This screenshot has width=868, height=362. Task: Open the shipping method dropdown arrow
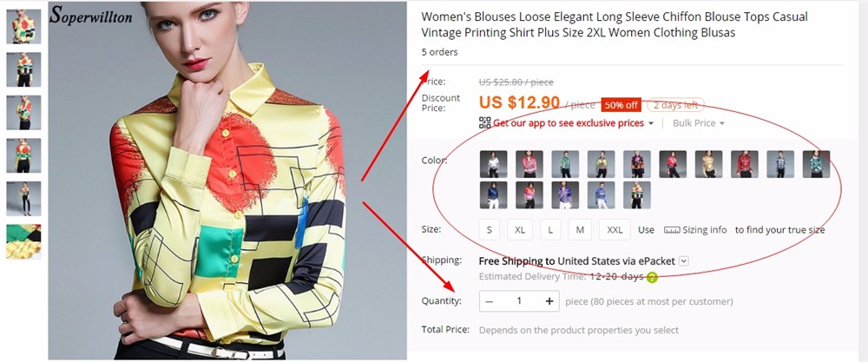point(684,260)
